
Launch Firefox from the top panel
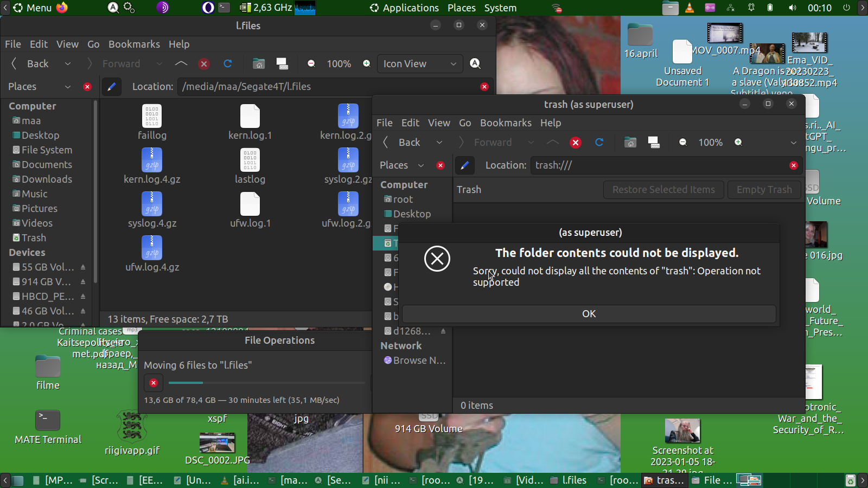click(62, 8)
